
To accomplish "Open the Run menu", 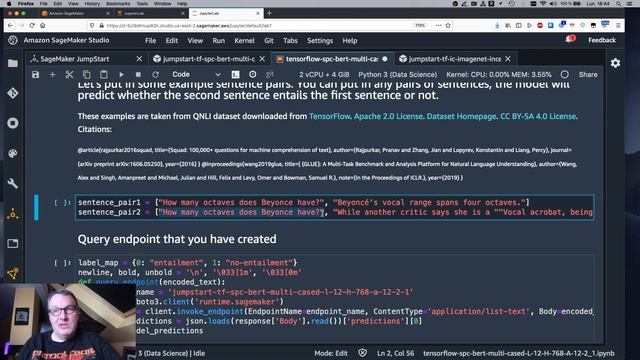I will click(x=218, y=40).
